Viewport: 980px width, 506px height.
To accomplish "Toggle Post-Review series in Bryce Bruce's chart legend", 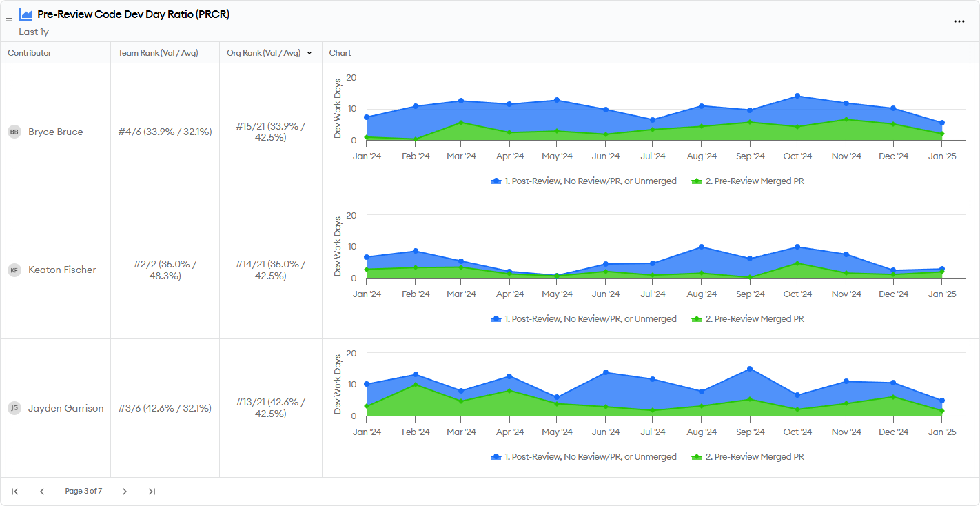I will pos(583,181).
